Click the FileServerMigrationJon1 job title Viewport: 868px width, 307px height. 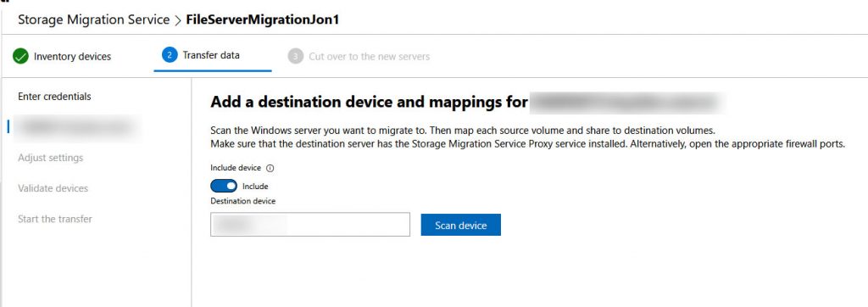click(x=263, y=20)
